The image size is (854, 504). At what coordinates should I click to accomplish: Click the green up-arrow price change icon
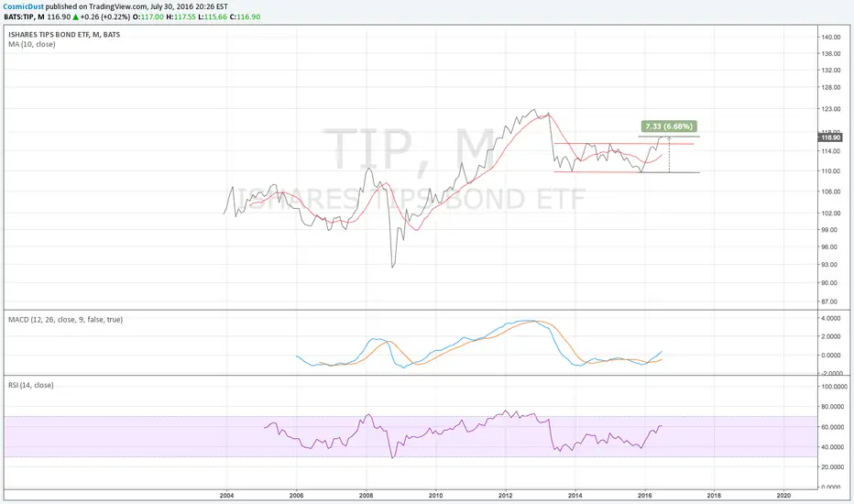pyautogui.click(x=76, y=16)
